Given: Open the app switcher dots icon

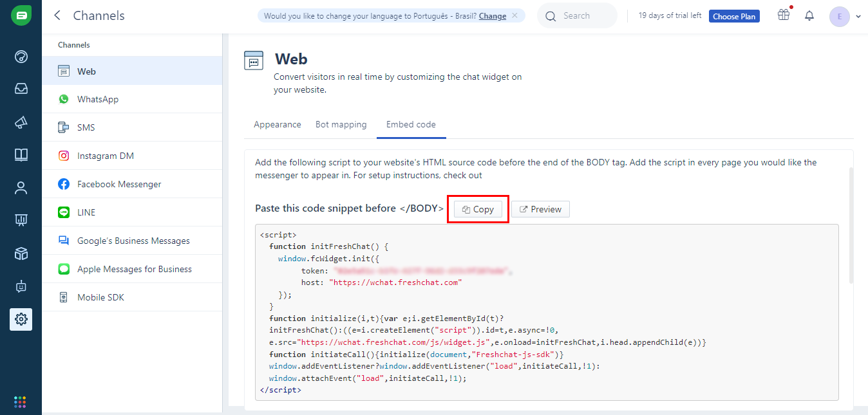Looking at the screenshot, I should pyautogui.click(x=20, y=402).
